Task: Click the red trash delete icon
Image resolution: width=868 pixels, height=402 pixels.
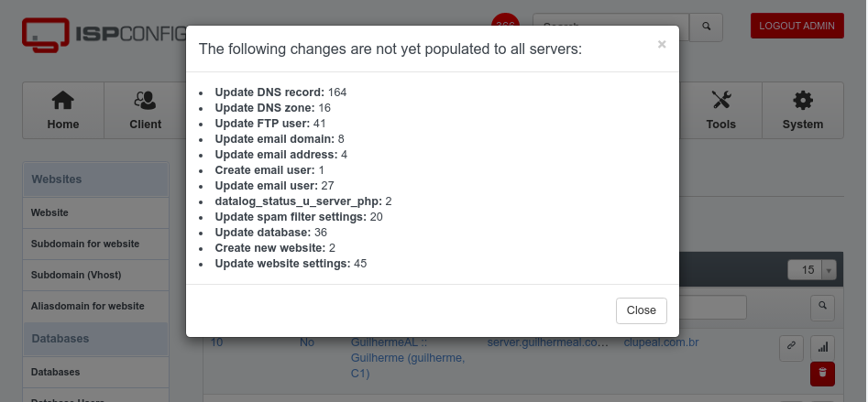Action: click(822, 374)
